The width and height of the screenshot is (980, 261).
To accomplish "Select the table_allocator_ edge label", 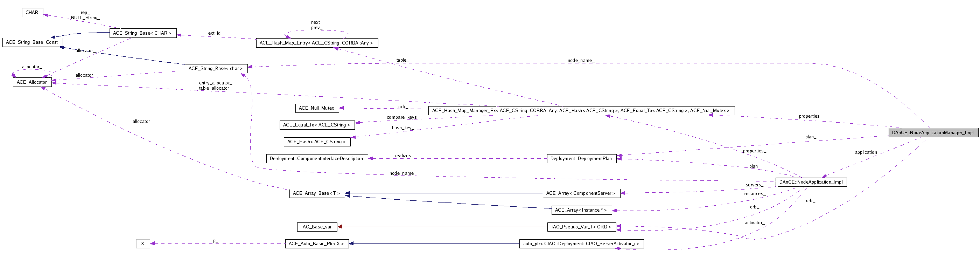I will (215, 88).
